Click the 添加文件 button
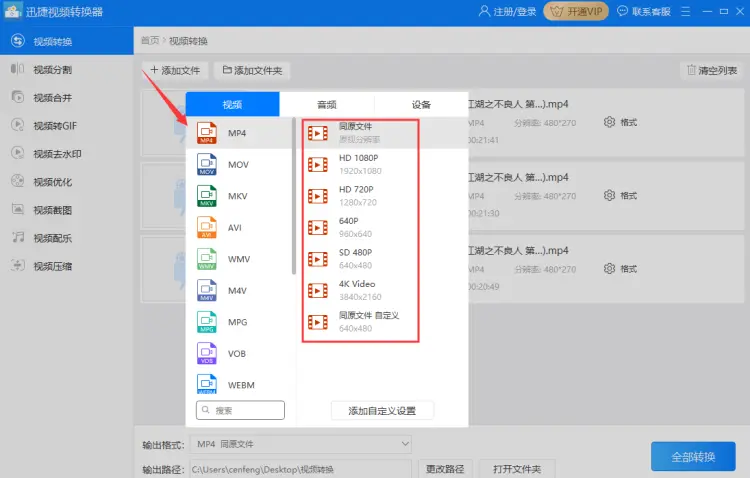This screenshot has width=750, height=478. 175,70
